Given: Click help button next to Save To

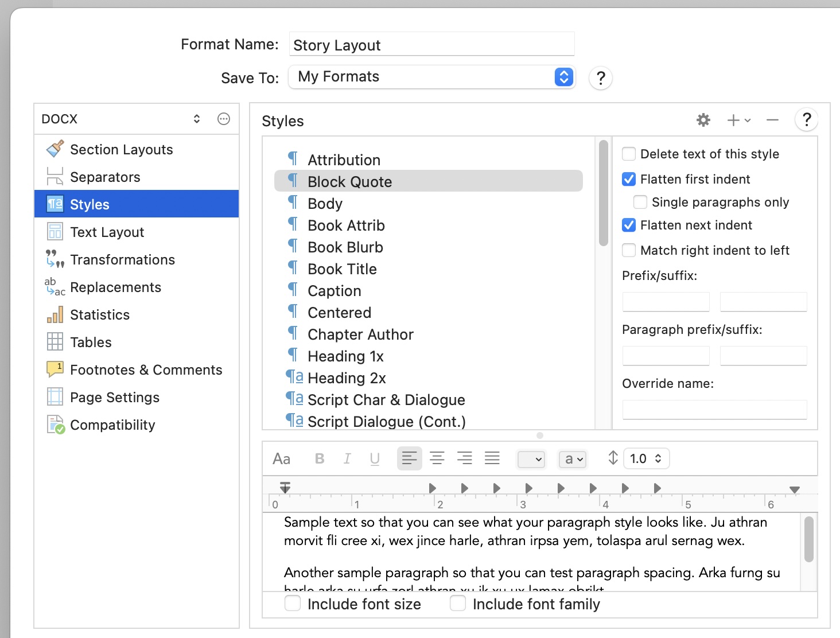Looking at the screenshot, I should [600, 78].
